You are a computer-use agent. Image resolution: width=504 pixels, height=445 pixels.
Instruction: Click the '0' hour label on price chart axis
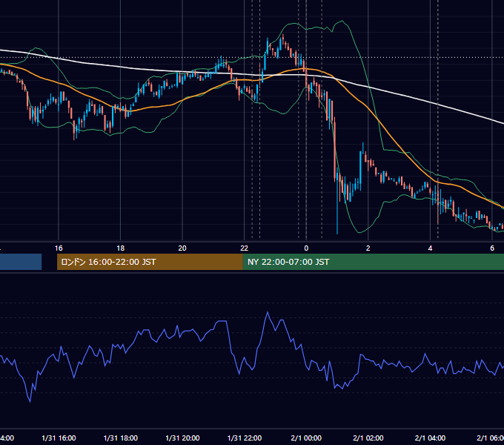pyautogui.click(x=306, y=248)
